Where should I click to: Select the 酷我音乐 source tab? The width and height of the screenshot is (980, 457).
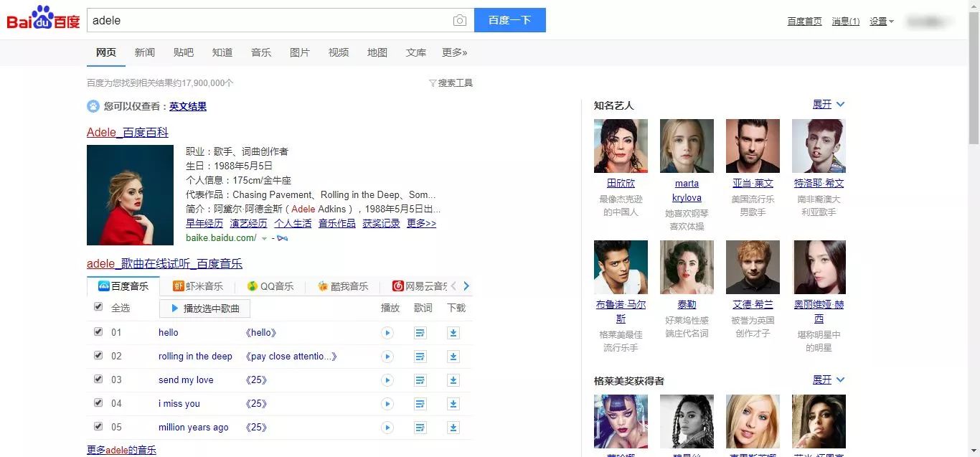click(343, 286)
